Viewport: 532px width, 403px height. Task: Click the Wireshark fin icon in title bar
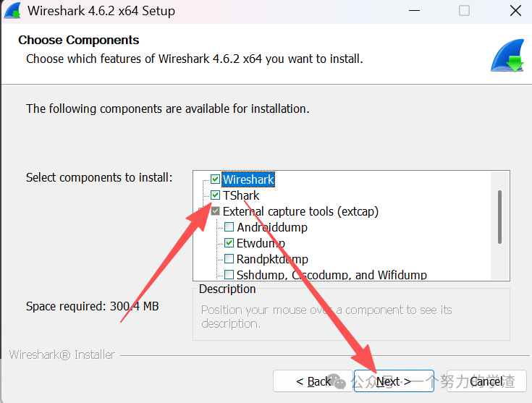(x=12, y=11)
